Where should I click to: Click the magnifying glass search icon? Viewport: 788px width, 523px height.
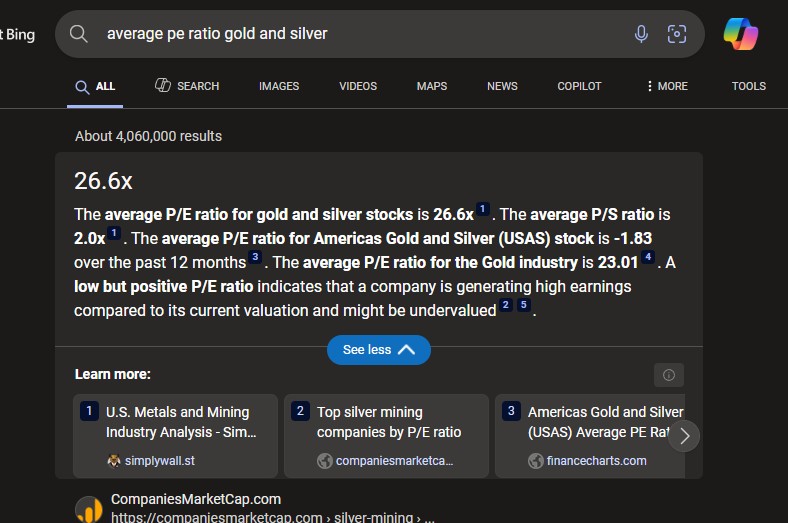click(78, 34)
